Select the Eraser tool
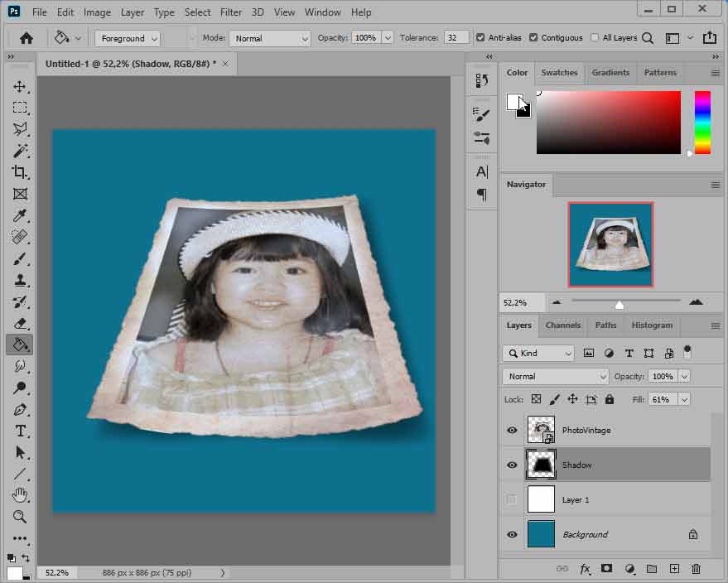This screenshot has height=583, width=728. (20, 323)
